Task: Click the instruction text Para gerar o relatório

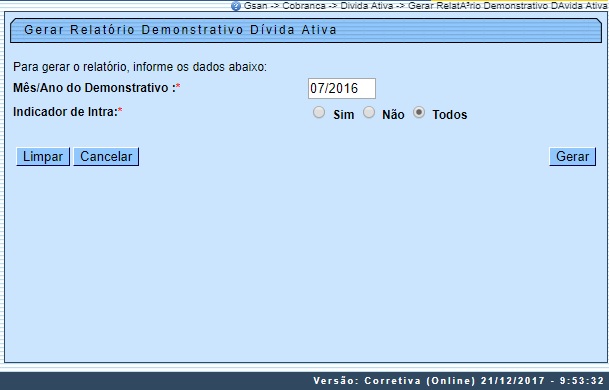Action: 140,67
